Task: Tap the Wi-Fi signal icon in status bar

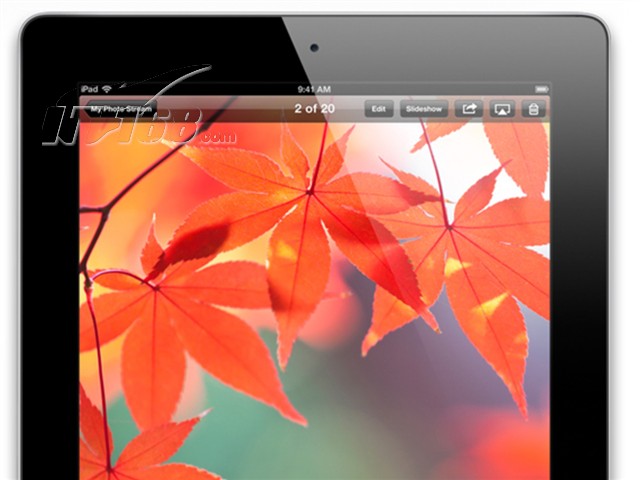Action: point(106,89)
